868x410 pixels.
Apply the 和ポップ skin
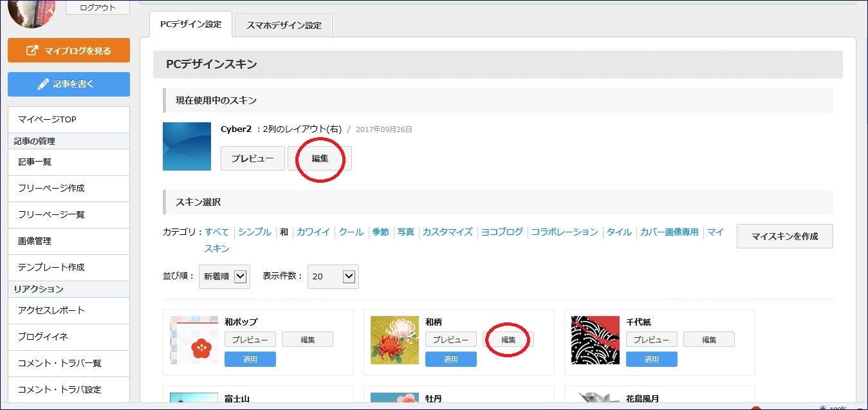[x=250, y=359]
